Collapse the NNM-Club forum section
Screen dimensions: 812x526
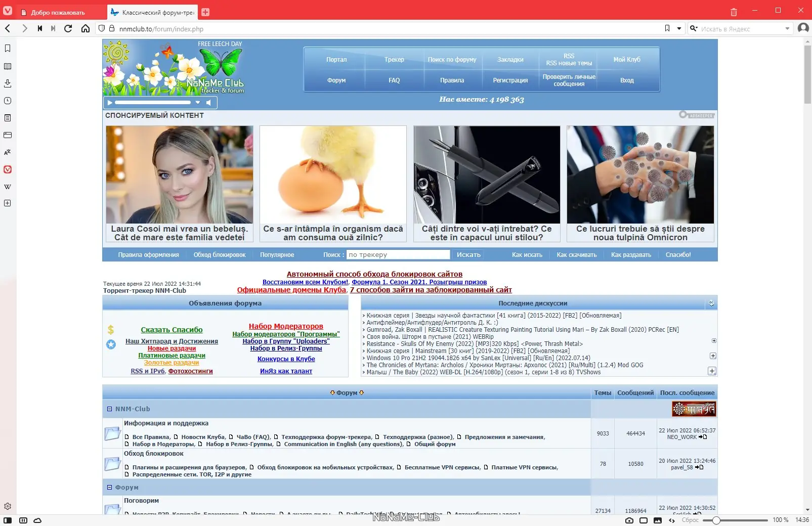click(x=110, y=409)
